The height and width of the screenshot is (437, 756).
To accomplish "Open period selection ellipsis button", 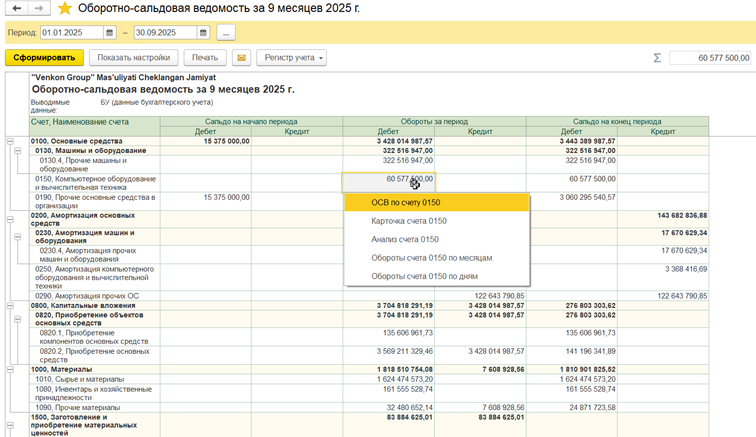I will [x=225, y=33].
